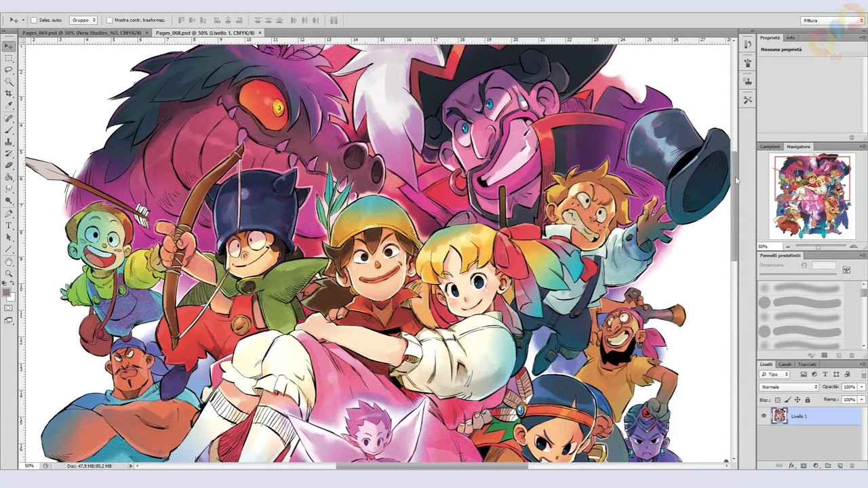Open the History panel icon

pos(747,45)
